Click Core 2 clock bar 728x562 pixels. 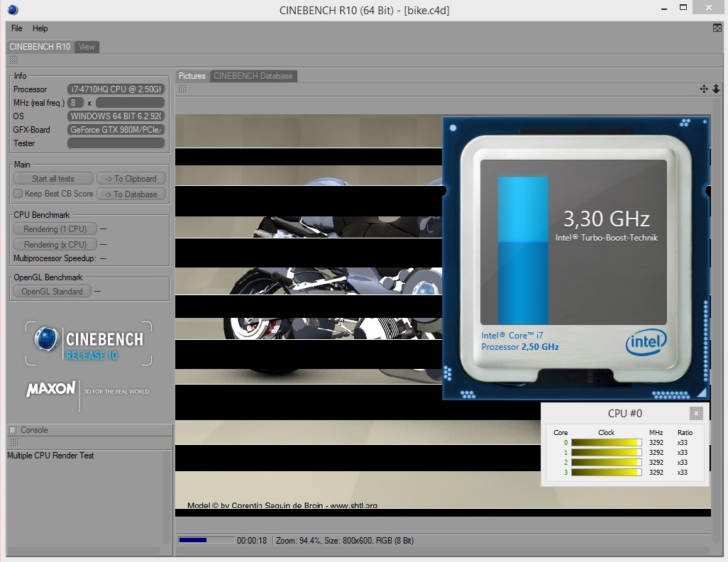607,462
